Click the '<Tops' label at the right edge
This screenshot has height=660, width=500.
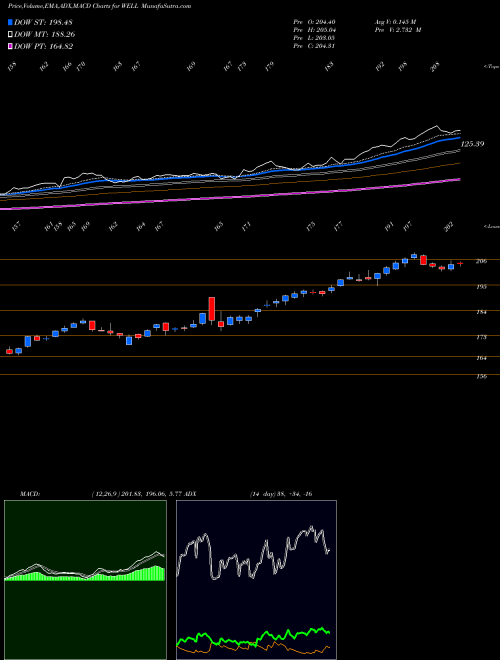491,67
